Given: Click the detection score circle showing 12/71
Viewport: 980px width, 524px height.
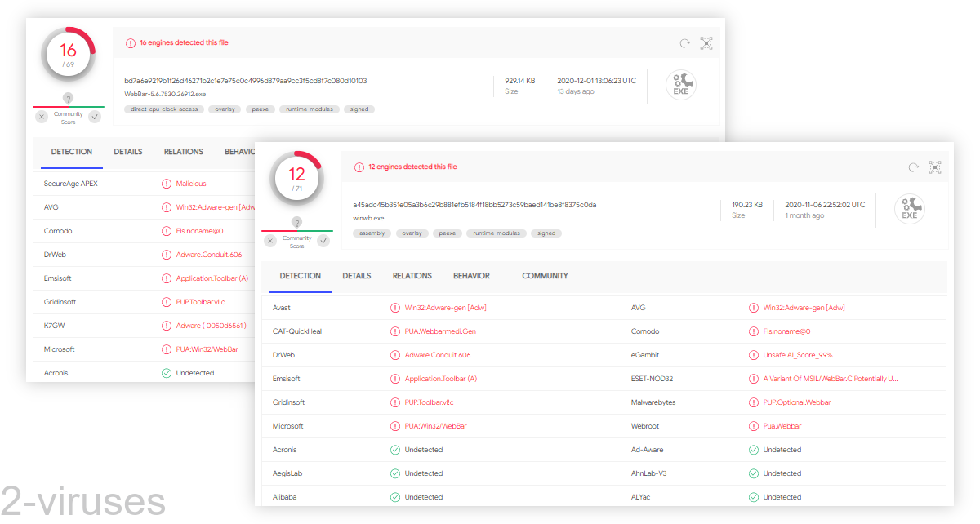Looking at the screenshot, I should point(297,176).
